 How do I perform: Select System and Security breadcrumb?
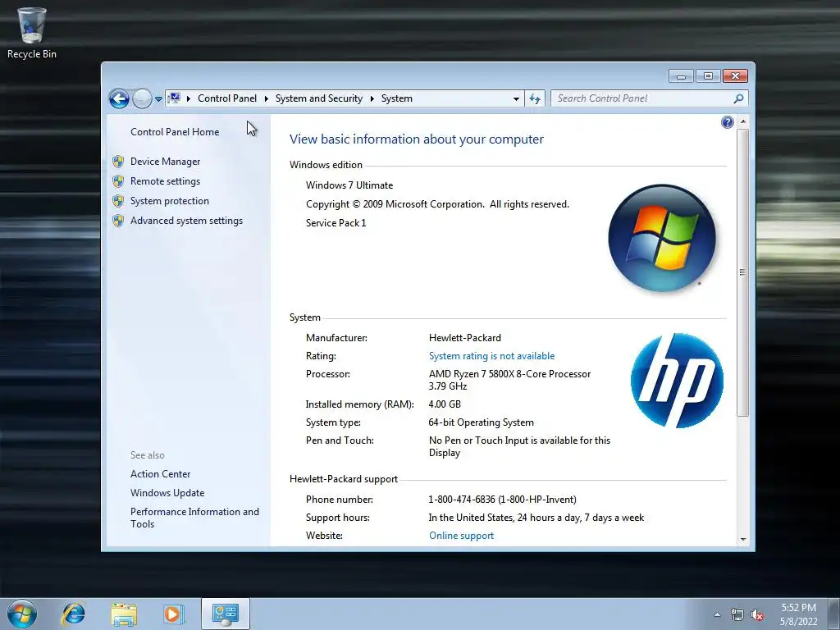click(x=319, y=98)
